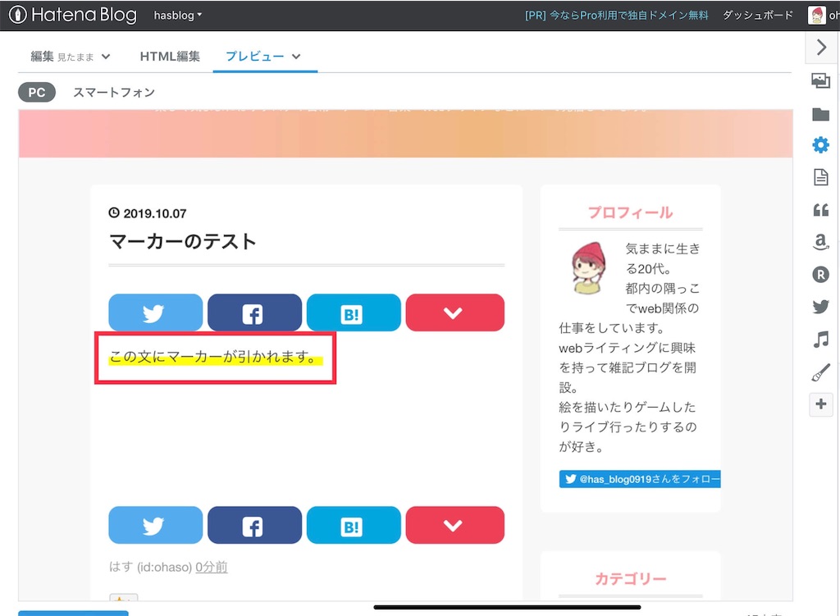
Task: Open the red chevron share dropdown
Action: 454,313
